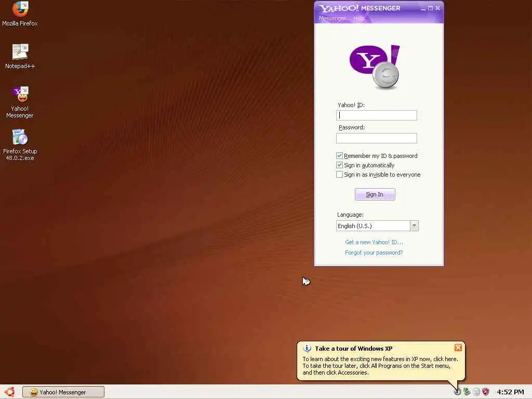The width and height of the screenshot is (532, 399).
Task: Click the info icon in the tour balloon
Action: [x=307, y=349]
